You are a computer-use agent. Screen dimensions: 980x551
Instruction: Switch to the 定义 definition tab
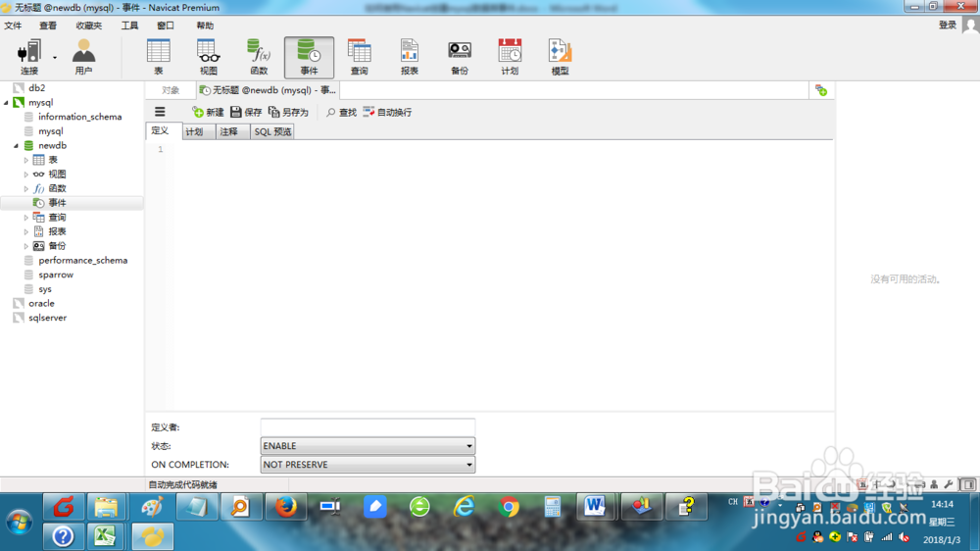pos(160,130)
